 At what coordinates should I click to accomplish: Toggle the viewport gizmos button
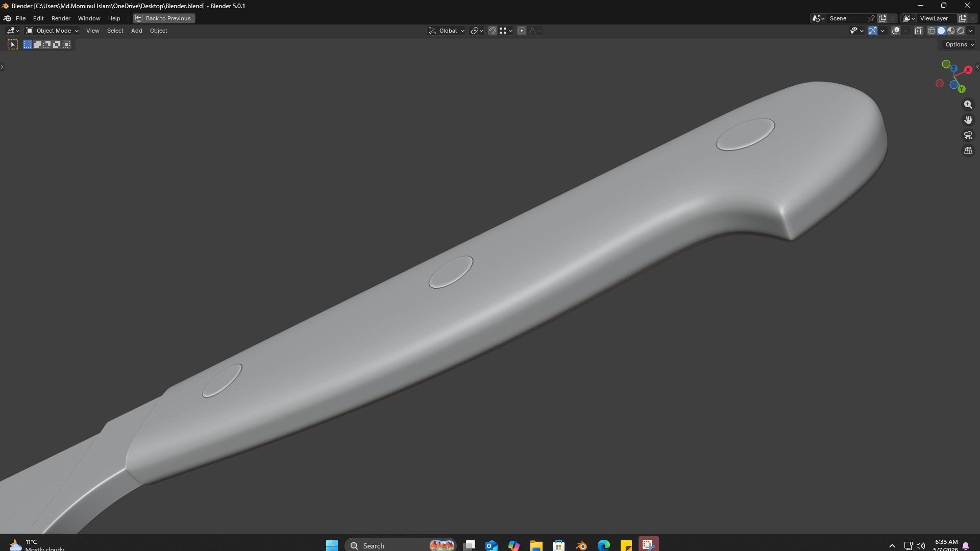point(873,31)
